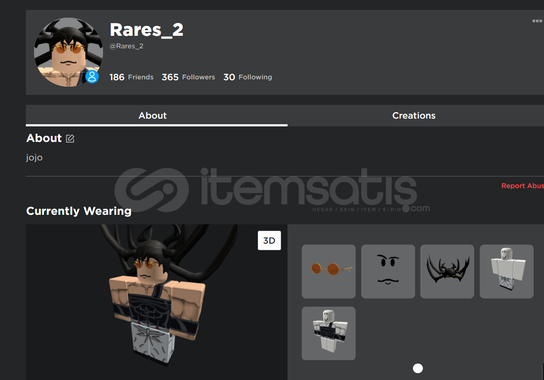Click the jojo About description text
The height and width of the screenshot is (380, 544).
34,158
